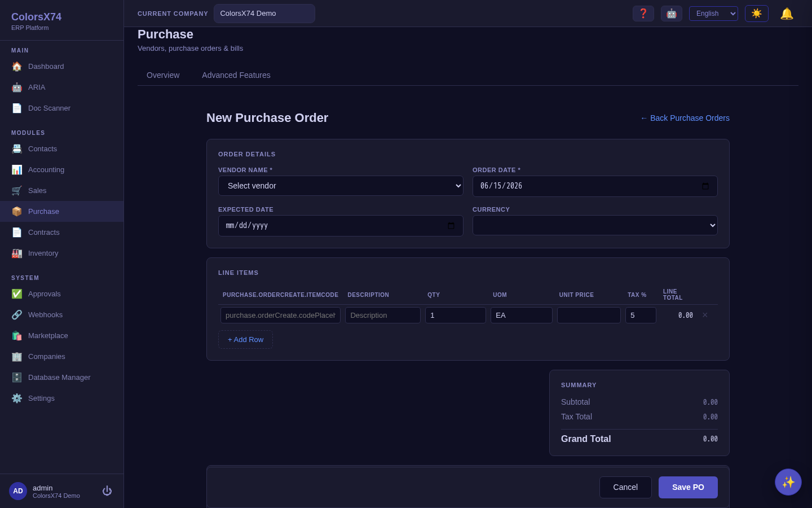Screen dimensions: 812x508
Task: Open the Doc Scanner page icon
Action: point(17,108)
